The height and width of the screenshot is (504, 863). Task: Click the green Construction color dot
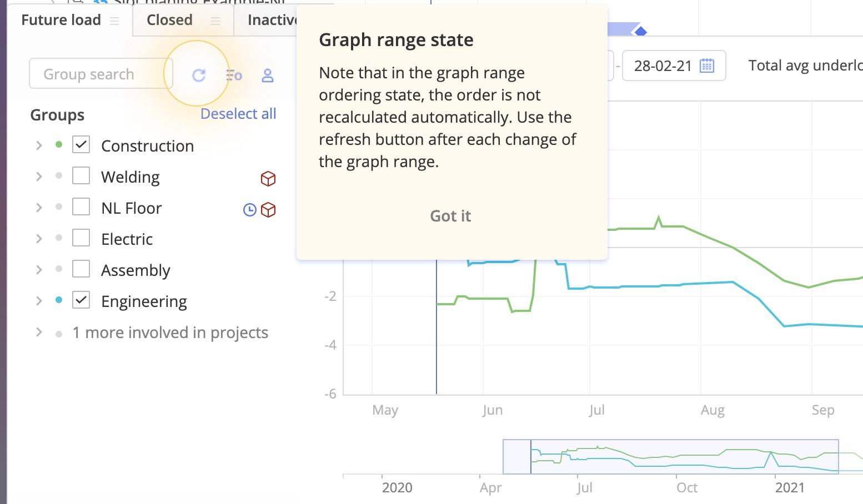pos(59,145)
